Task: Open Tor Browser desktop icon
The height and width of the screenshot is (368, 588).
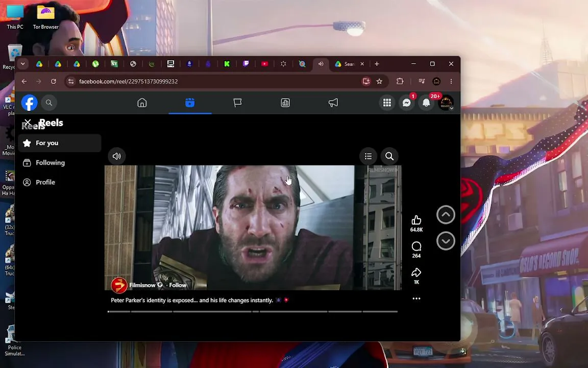Action: tap(46, 17)
